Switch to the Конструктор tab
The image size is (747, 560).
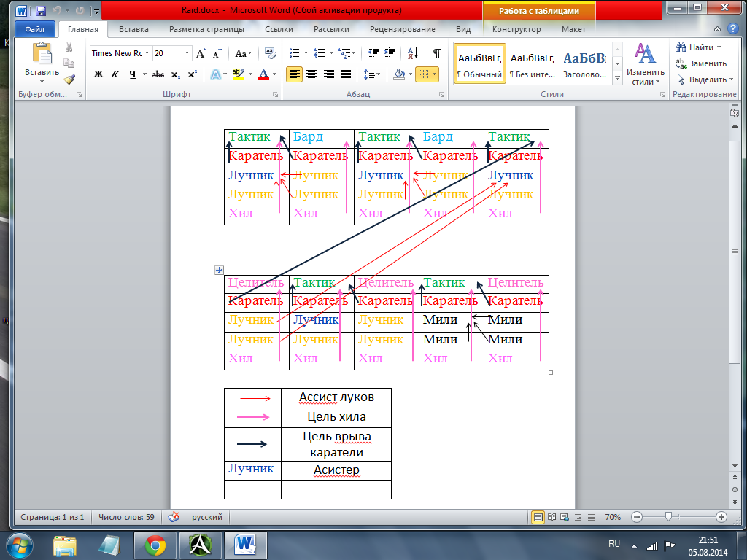point(516,29)
